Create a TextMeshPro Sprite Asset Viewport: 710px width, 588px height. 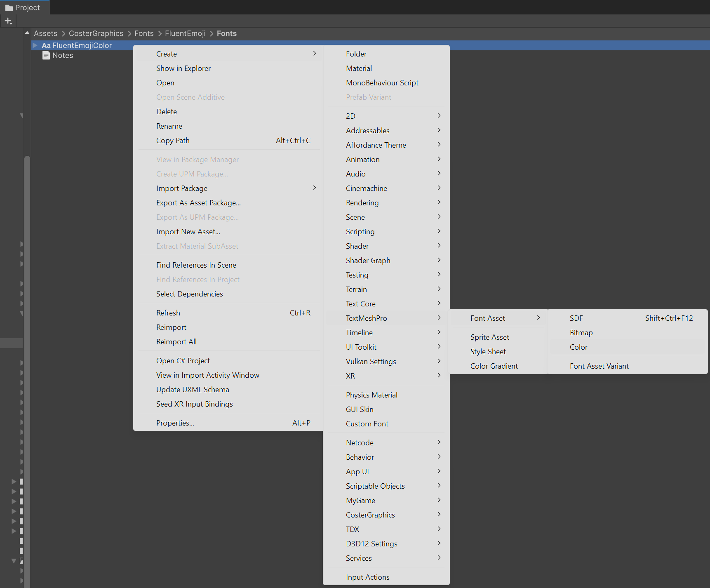[498, 337]
